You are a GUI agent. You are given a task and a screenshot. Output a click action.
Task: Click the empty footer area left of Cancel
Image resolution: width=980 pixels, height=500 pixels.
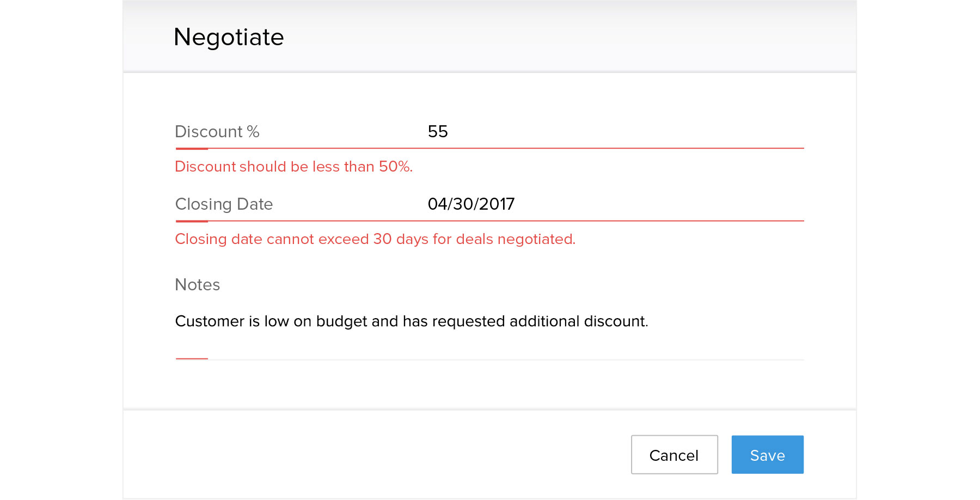point(376,454)
